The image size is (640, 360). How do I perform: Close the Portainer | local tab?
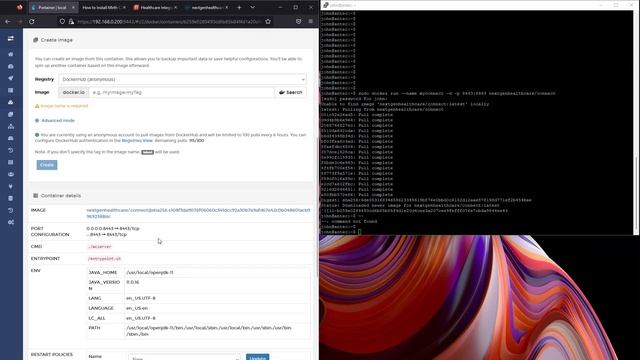(73, 7)
